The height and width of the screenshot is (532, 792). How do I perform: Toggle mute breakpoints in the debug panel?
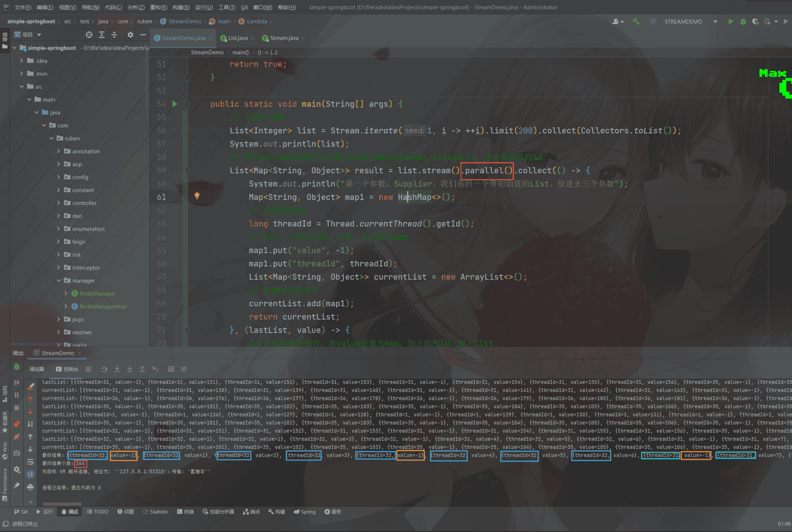click(16, 437)
